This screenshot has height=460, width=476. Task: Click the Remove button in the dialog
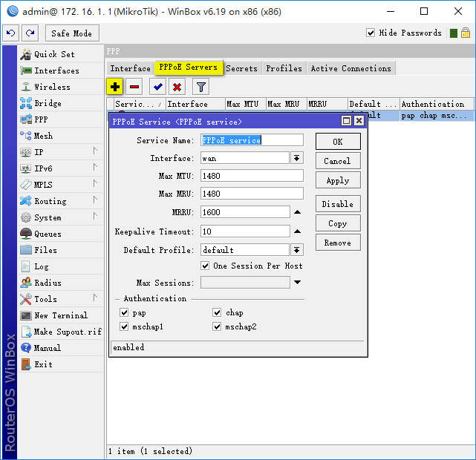338,243
